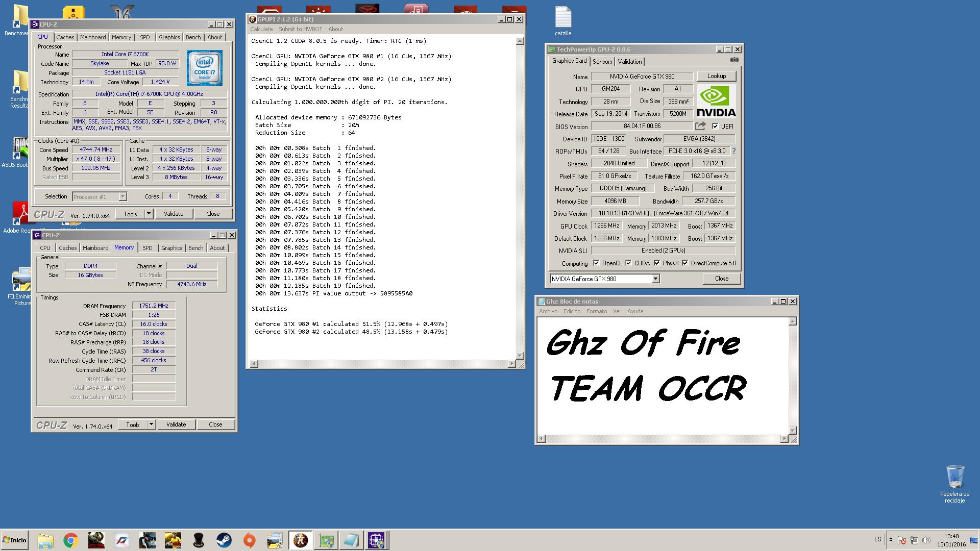Click Validate in upper CPU-Z window
The height and width of the screenshot is (551, 980).
click(x=174, y=214)
